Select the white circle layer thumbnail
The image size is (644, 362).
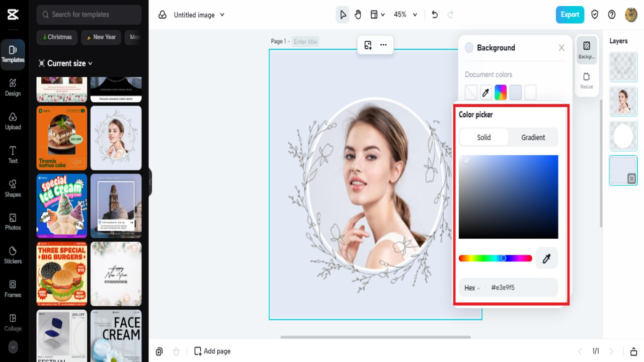point(623,136)
